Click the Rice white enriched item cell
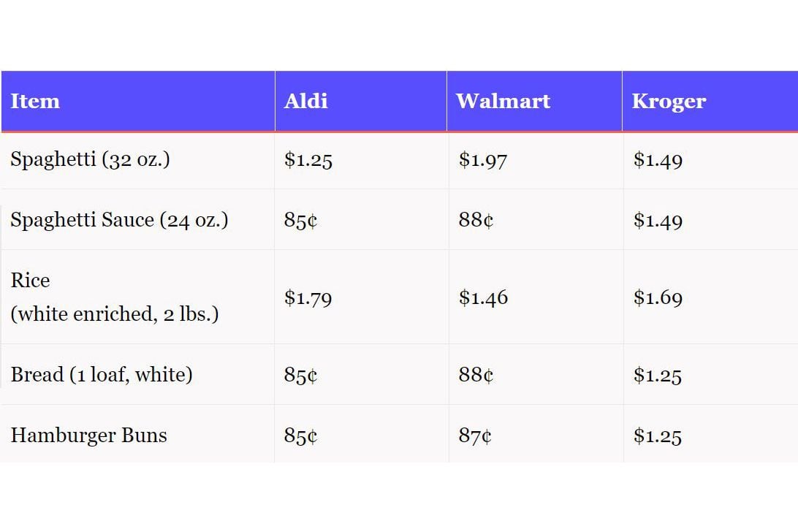Image resolution: width=798 pixels, height=532 pixels. coord(115,297)
